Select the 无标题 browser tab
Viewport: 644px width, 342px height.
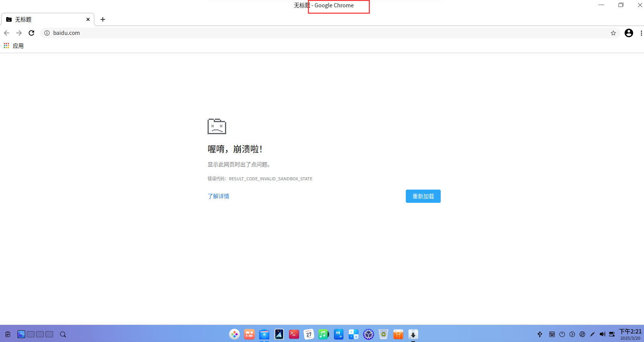tap(48, 19)
